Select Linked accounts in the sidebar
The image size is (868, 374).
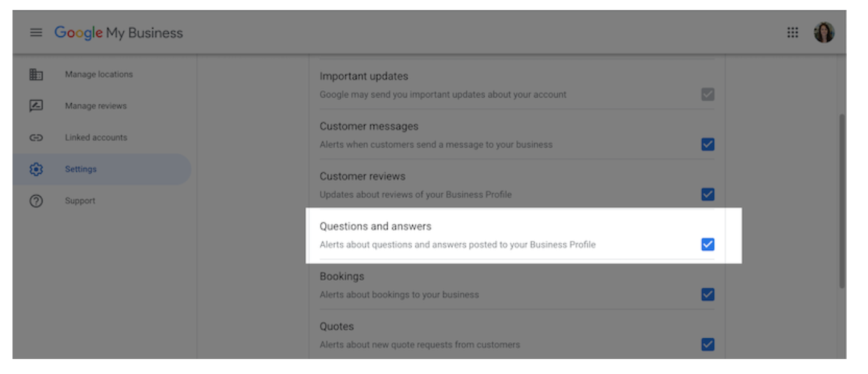[x=96, y=138]
